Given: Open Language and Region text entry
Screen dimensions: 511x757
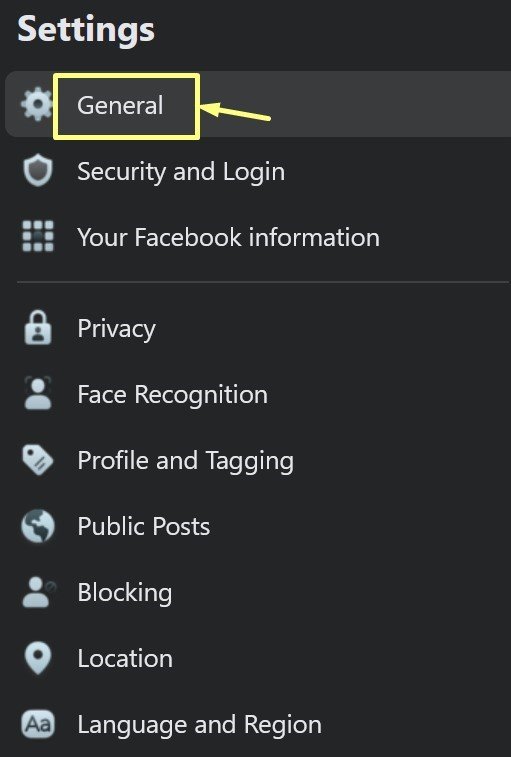Looking at the screenshot, I should pos(199,726).
